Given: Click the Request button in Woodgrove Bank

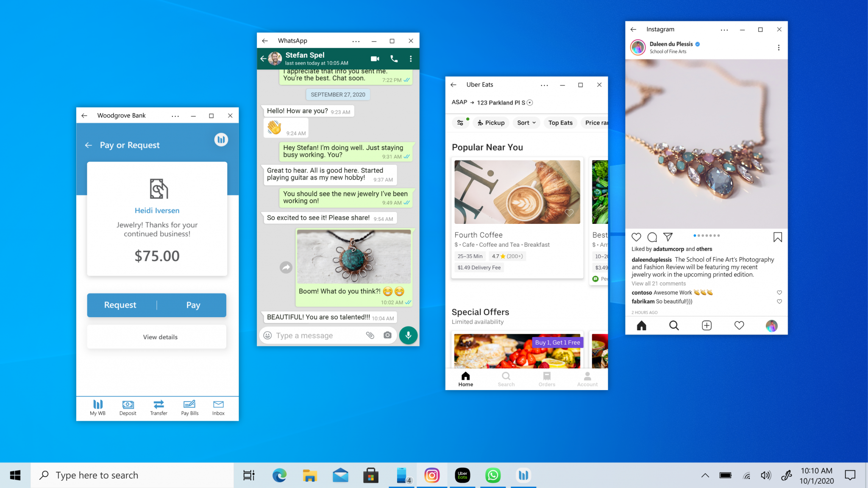Looking at the screenshot, I should pyautogui.click(x=120, y=305).
